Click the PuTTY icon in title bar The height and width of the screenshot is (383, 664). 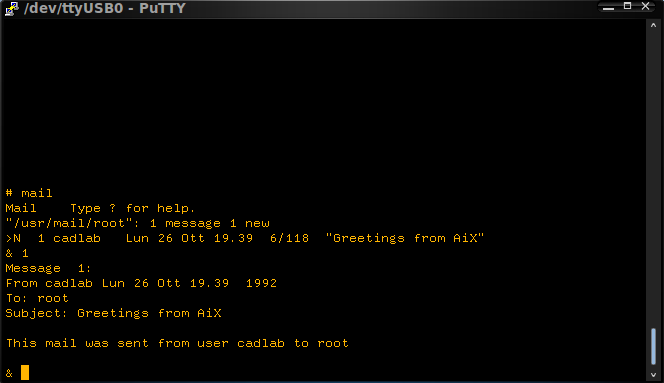point(11,8)
